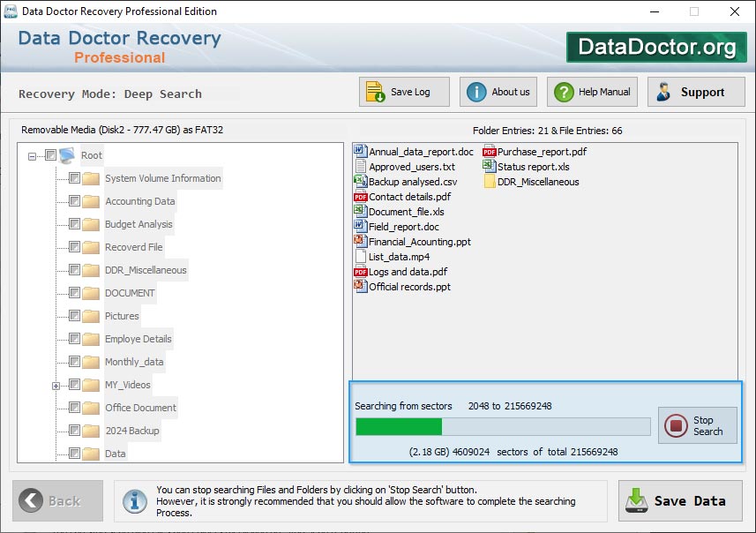Click DDR_Miscellaneous folder icon in file list

coord(490,182)
